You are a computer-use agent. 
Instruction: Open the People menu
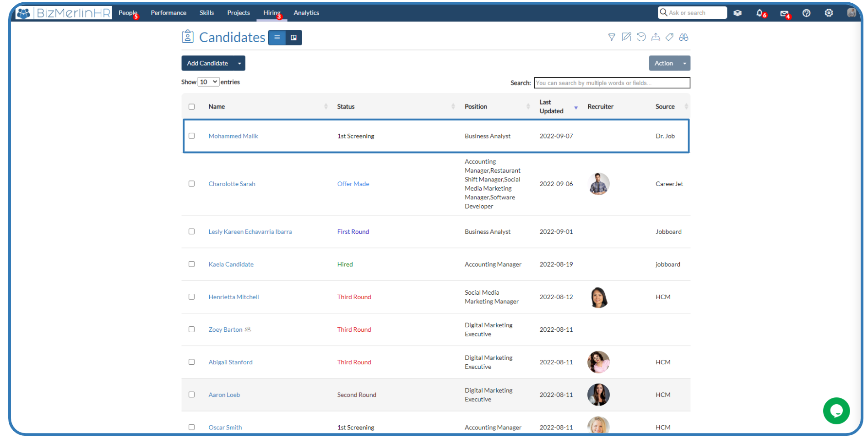[x=128, y=13]
